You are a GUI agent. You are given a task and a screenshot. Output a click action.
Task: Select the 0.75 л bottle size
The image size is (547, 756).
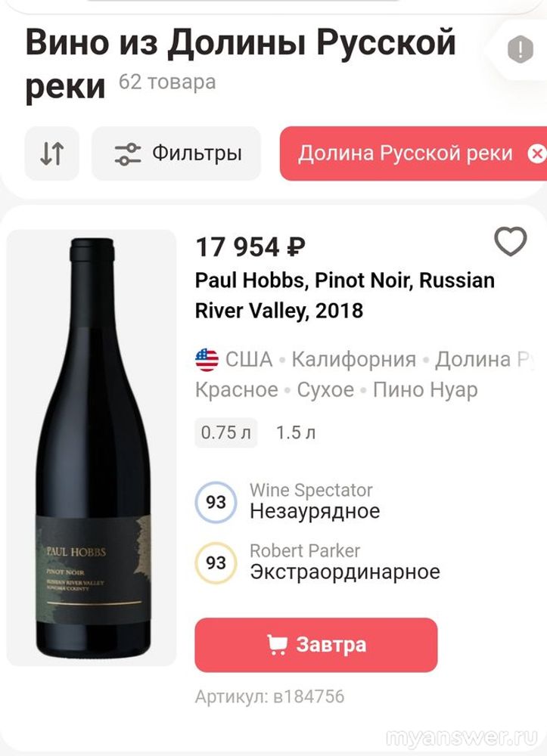point(225,433)
